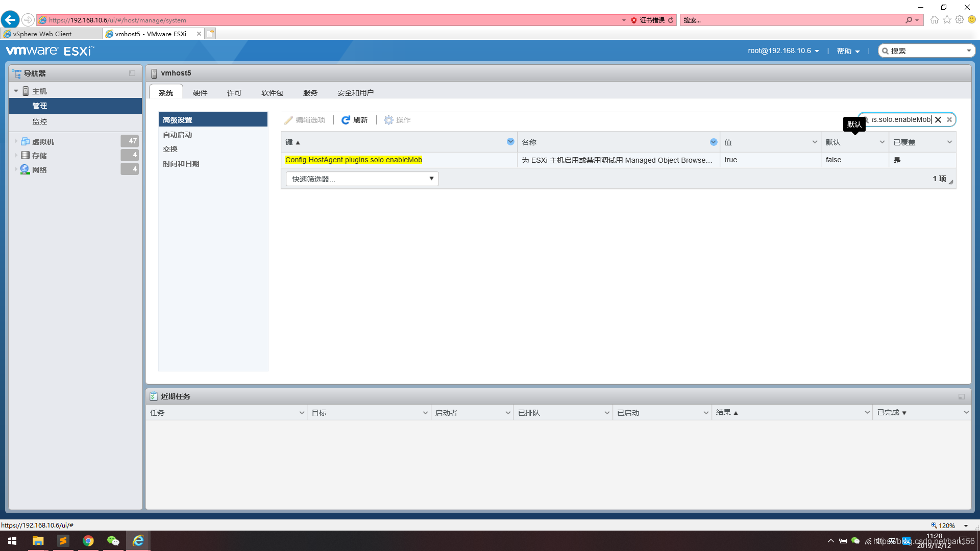Click the VMware ESXi logo
Image resolution: width=980 pixels, height=551 pixels.
tap(50, 51)
